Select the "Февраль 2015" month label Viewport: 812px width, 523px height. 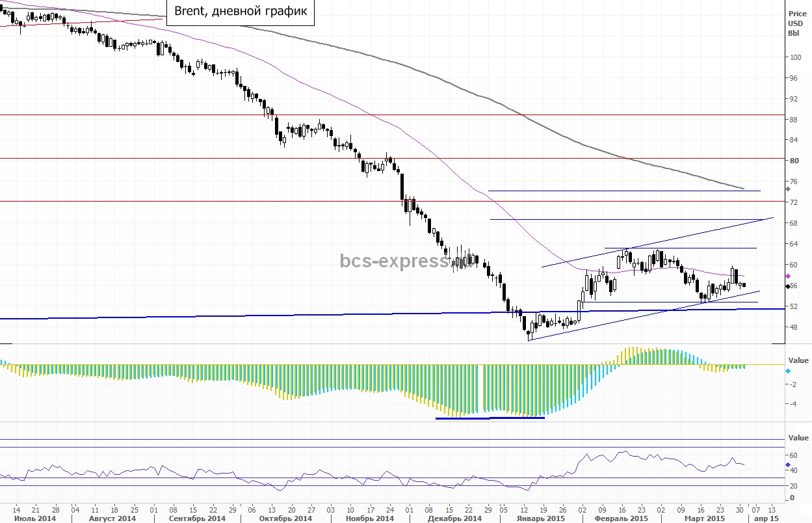(622, 518)
